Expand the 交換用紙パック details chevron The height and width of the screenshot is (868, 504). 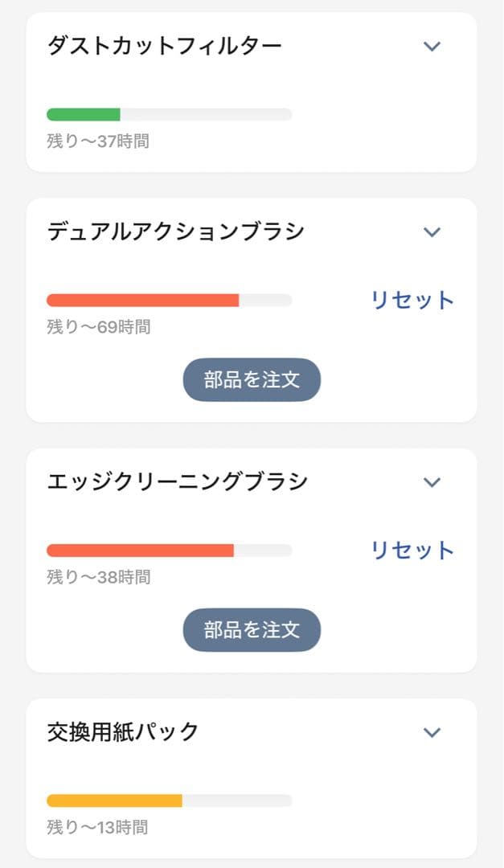(432, 732)
